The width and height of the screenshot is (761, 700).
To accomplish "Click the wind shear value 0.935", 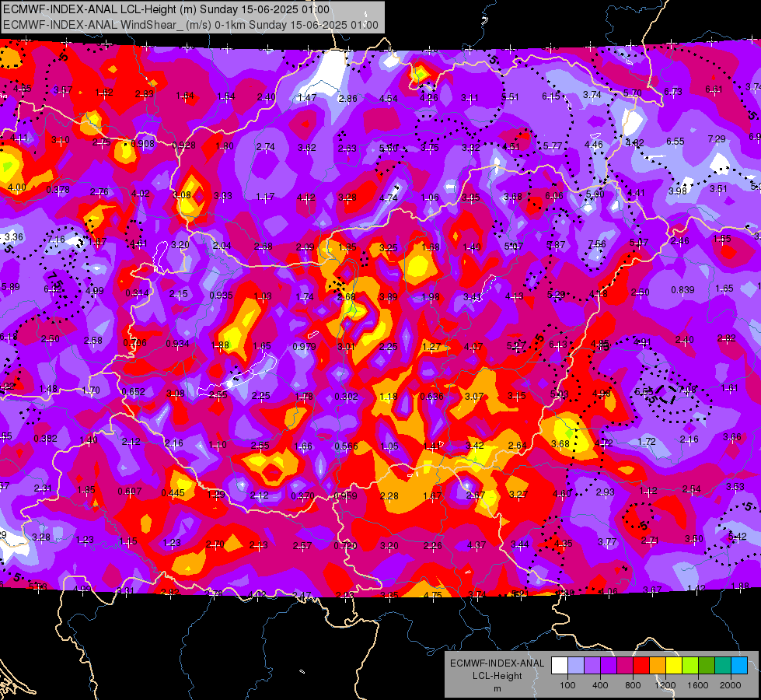I will [221, 295].
